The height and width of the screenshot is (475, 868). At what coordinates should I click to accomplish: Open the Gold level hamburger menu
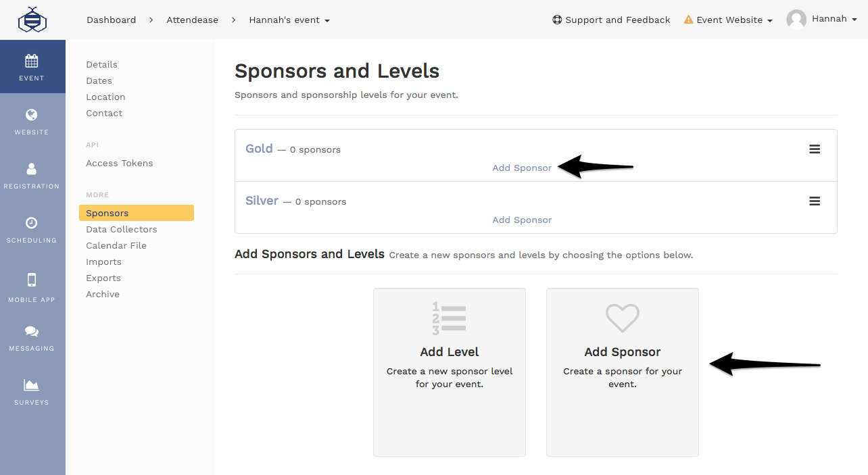814,149
